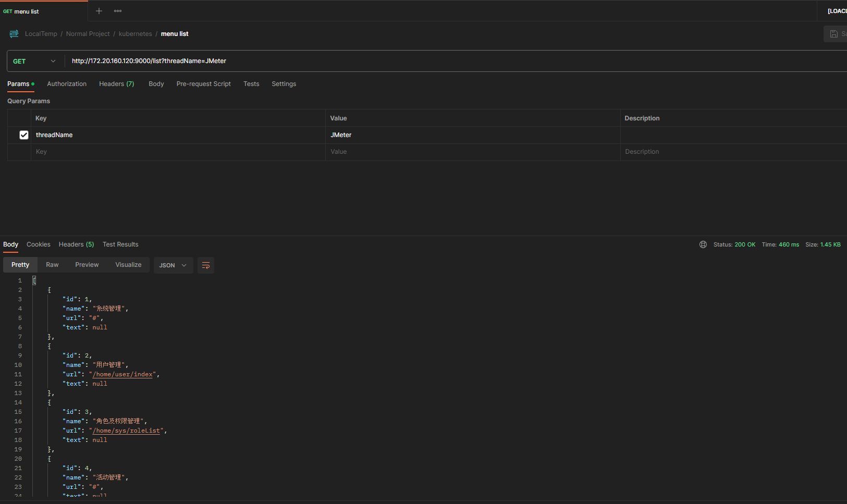Switch to response Cookies tab
Viewport: 847px width, 504px height.
(x=39, y=244)
